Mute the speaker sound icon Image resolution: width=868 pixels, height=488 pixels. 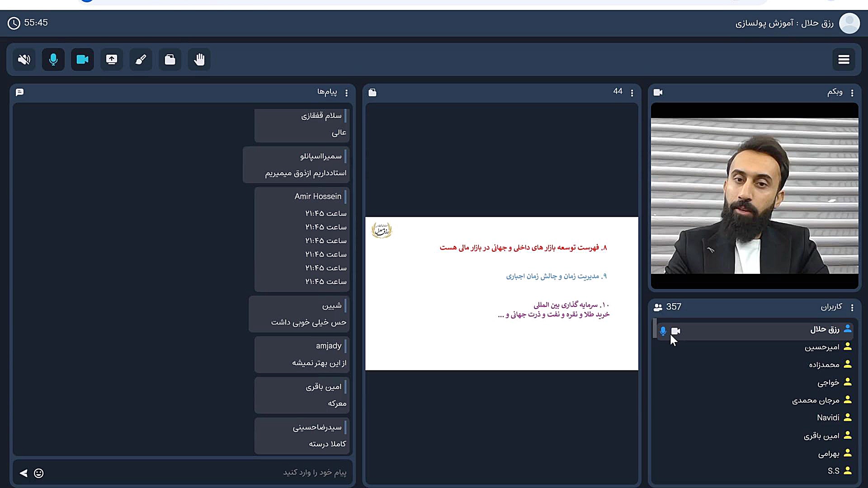24,60
